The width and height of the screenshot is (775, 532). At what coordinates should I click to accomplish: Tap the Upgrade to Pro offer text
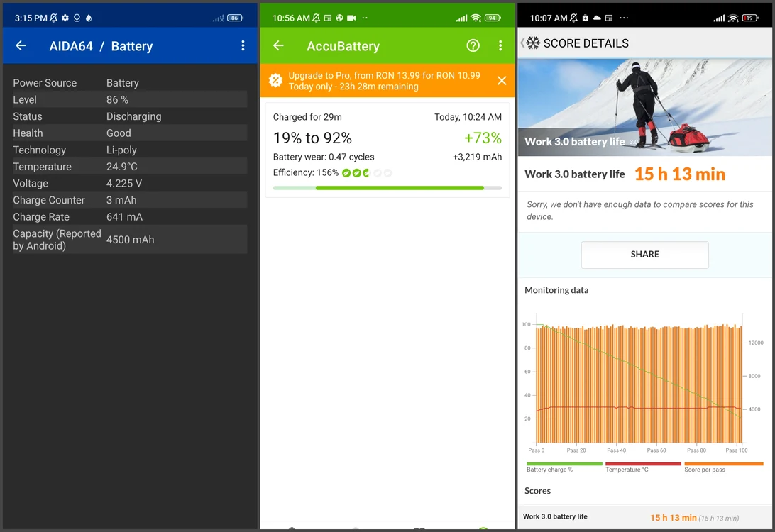[384, 81]
